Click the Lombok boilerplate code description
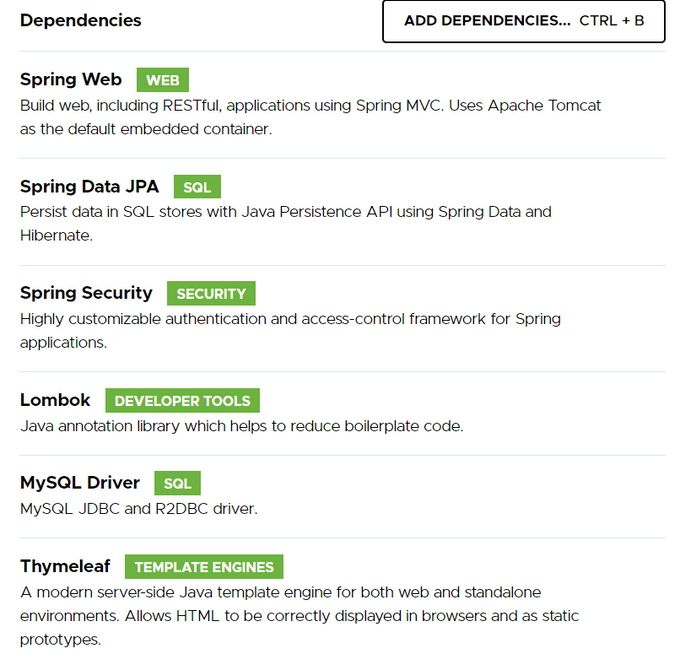The image size is (680, 660). (x=242, y=426)
